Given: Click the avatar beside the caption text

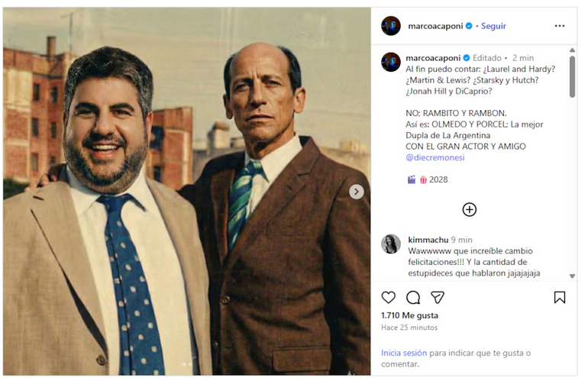Looking at the screenshot, I should point(391,63).
